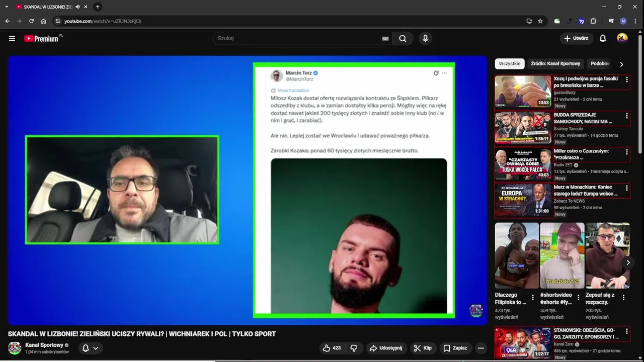Open options for BUDDA SPRZEDAJE video
This screenshot has width=644, height=362.
click(626, 116)
